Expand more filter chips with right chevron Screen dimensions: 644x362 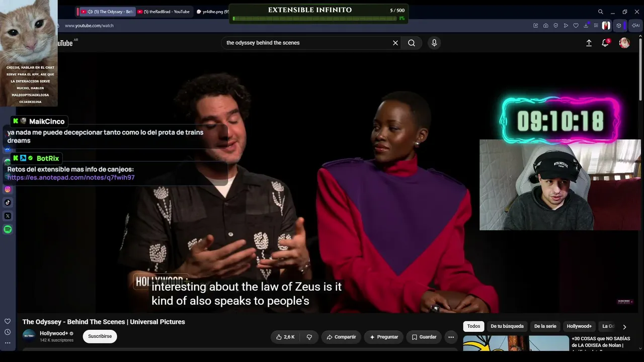point(624,327)
